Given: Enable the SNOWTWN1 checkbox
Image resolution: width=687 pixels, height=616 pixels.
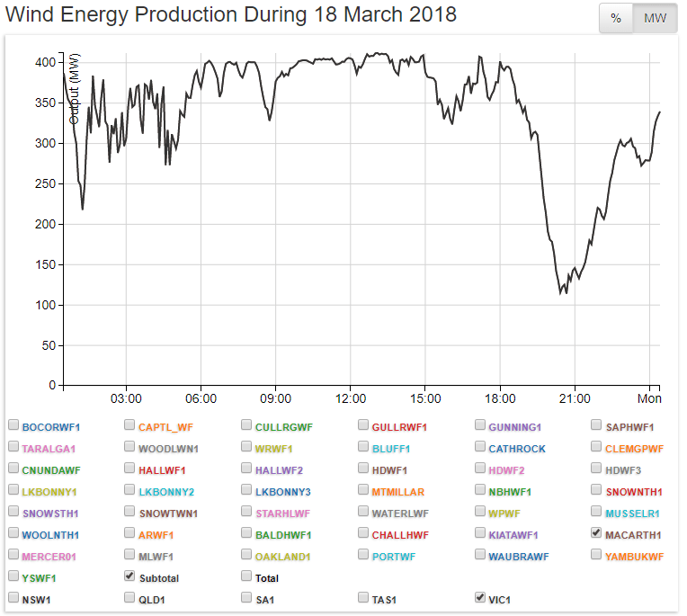Looking at the screenshot, I should [x=130, y=512].
